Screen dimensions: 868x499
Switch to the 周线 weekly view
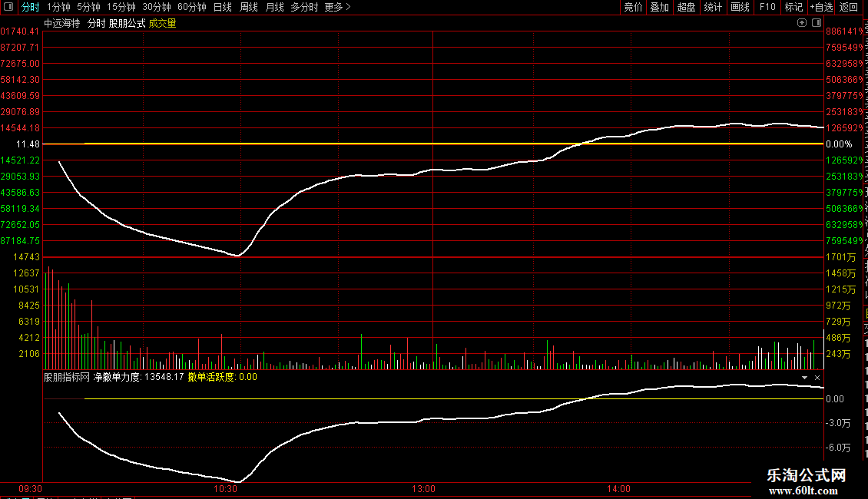pos(249,7)
